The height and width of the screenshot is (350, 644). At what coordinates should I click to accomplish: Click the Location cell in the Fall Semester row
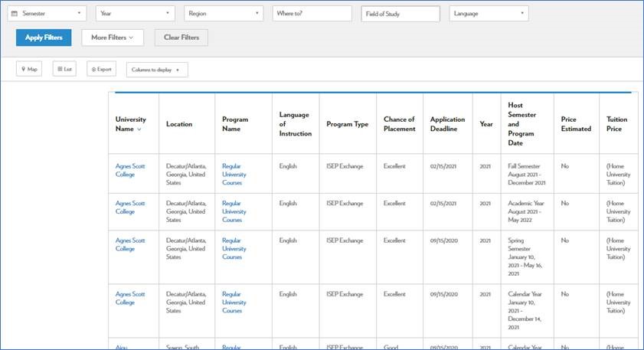click(x=186, y=174)
